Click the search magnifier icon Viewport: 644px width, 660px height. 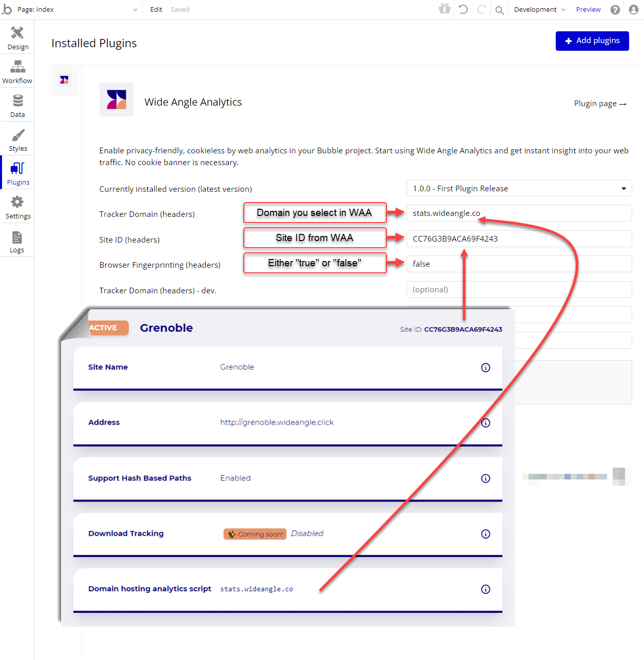(x=499, y=10)
